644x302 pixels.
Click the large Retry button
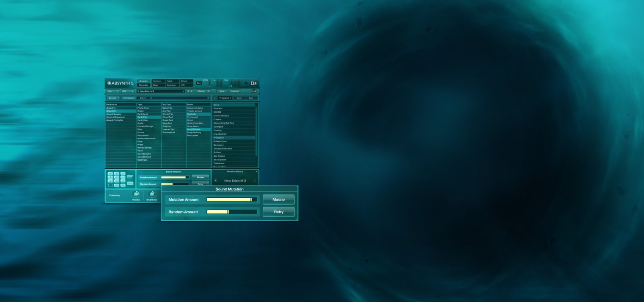click(x=278, y=212)
